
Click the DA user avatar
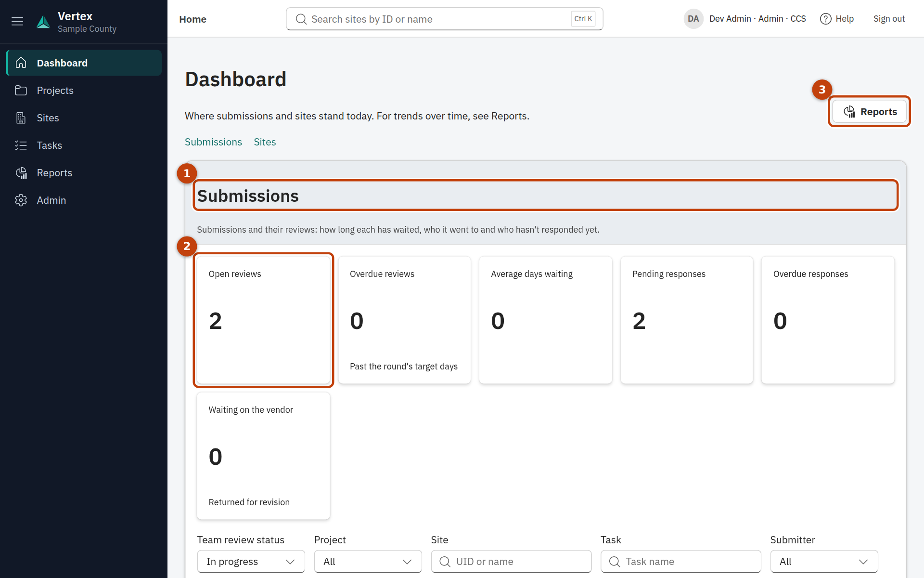click(x=693, y=19)
